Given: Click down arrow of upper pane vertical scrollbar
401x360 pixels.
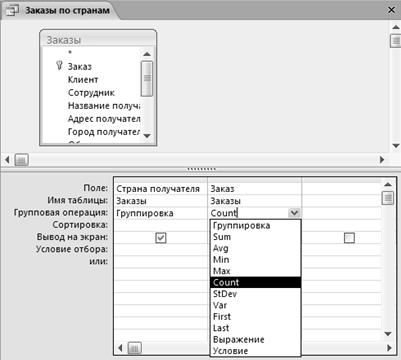Looking at the screenshot, I should [x=395, y=146].
